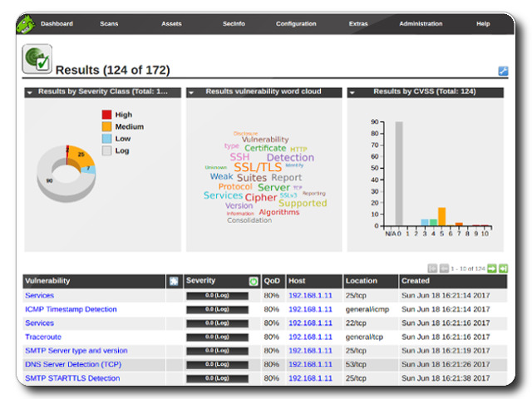This screenshot has height=399, width=532.
Task: Jump to the last results page
Action: [504, 268]
